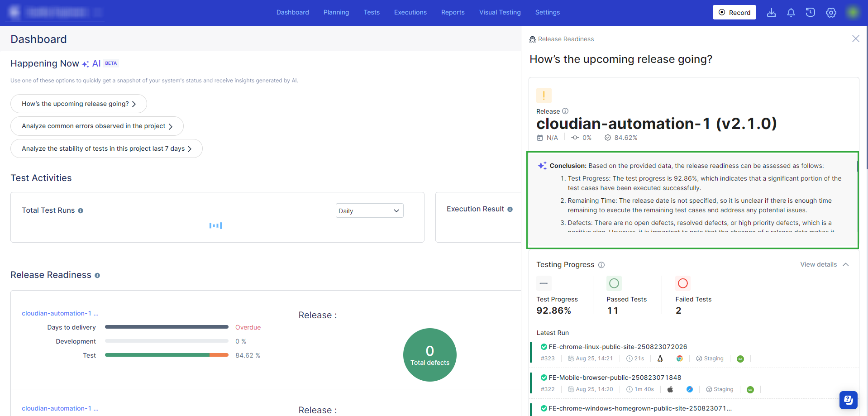868x416 pixels.
Task: Click the Test progress bar at 84.62%
Action: point(167,355)
